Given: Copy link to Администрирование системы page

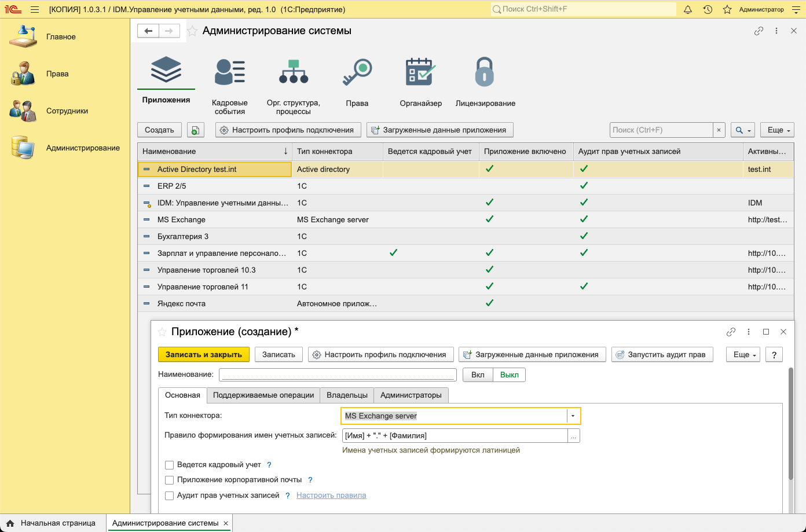Looking at the screenshot, I should [759, 31].
